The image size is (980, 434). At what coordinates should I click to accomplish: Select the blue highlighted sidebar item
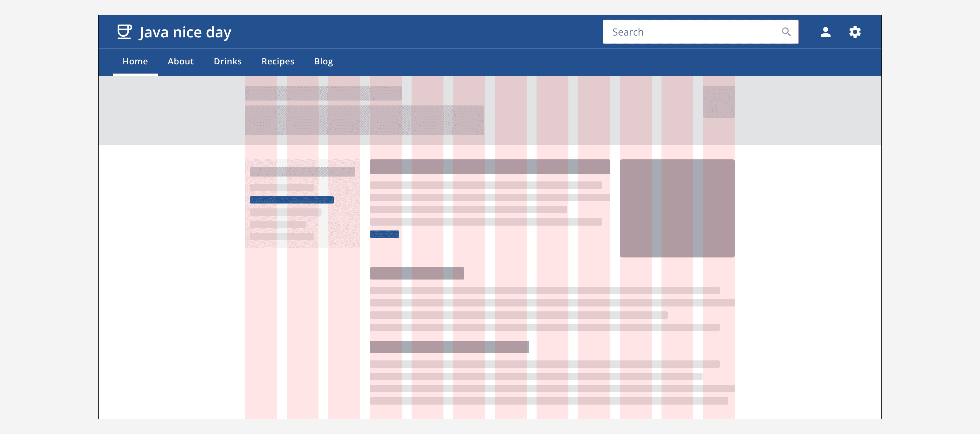coord(292,200)
